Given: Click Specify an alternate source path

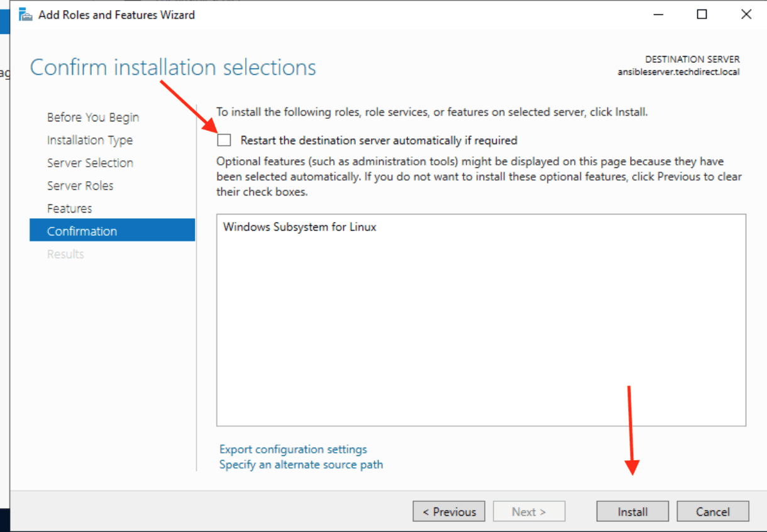Looking at the screenshot, I should 301,465.
